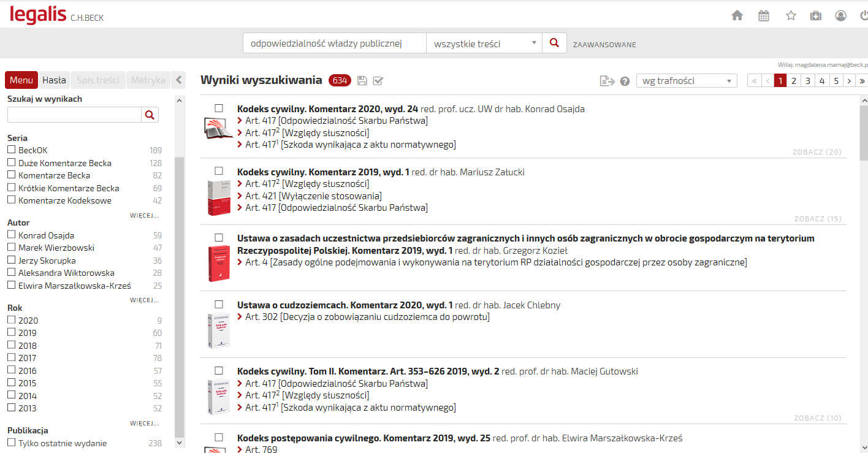868x453 pixels.
Task: Switch to the Menu tab
Action: [21, 80]
